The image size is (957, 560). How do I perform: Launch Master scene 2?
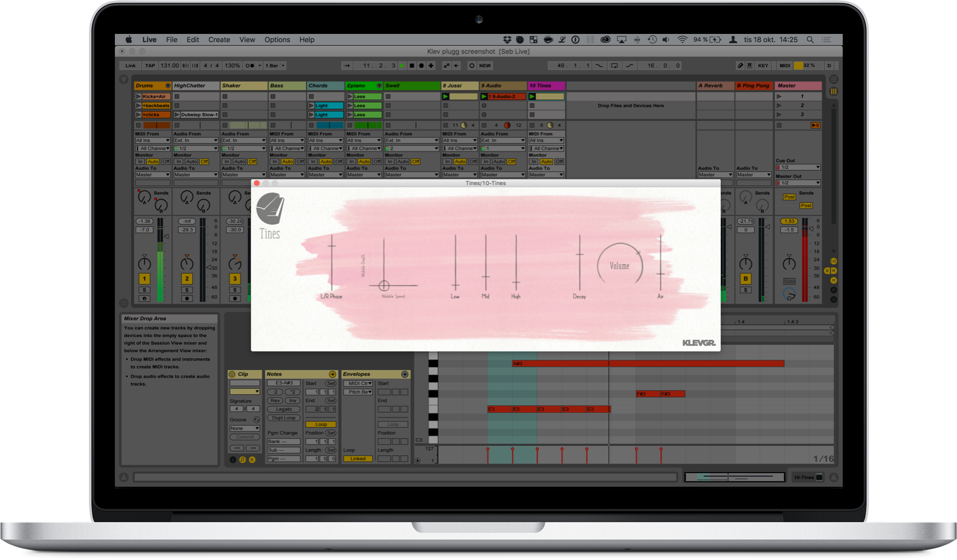coord(779,106)
